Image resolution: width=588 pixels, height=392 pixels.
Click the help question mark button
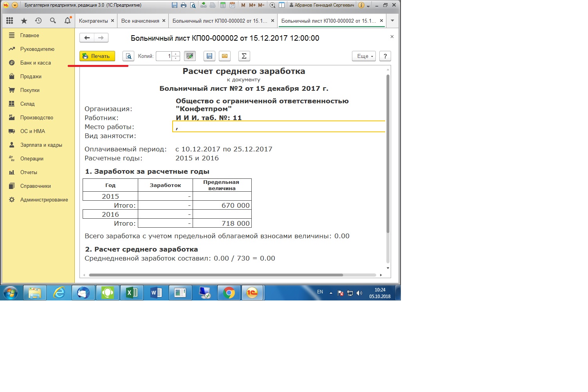pos(385,56)
